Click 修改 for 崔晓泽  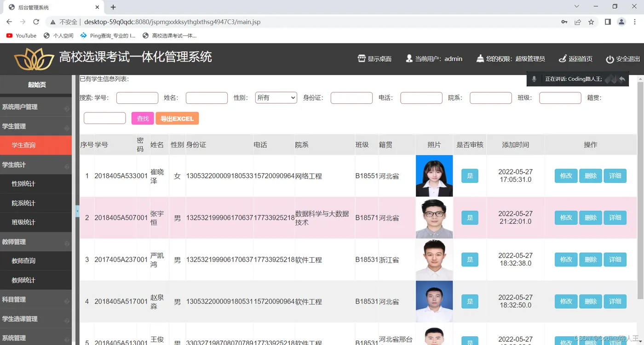pyautogui.click(x=566, y=176)
